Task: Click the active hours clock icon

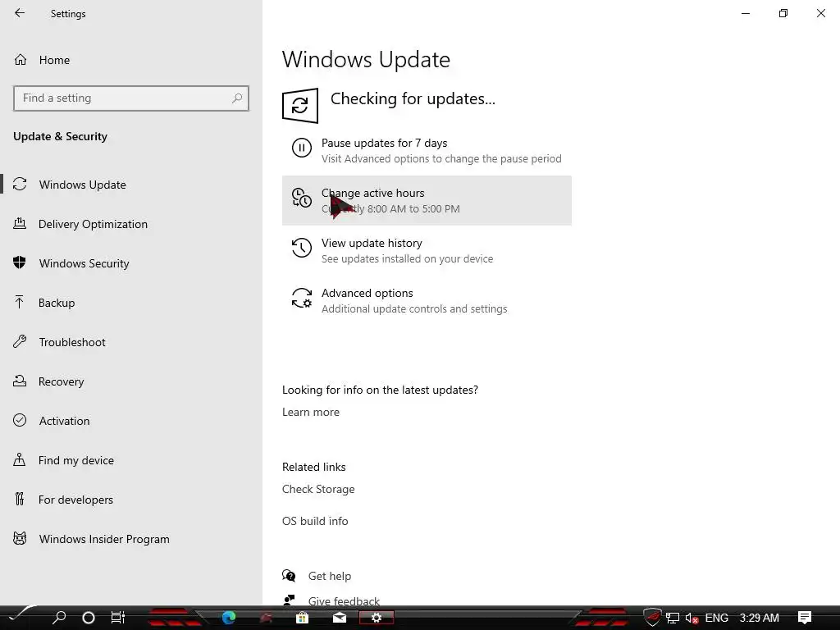Action: [302, 198]
